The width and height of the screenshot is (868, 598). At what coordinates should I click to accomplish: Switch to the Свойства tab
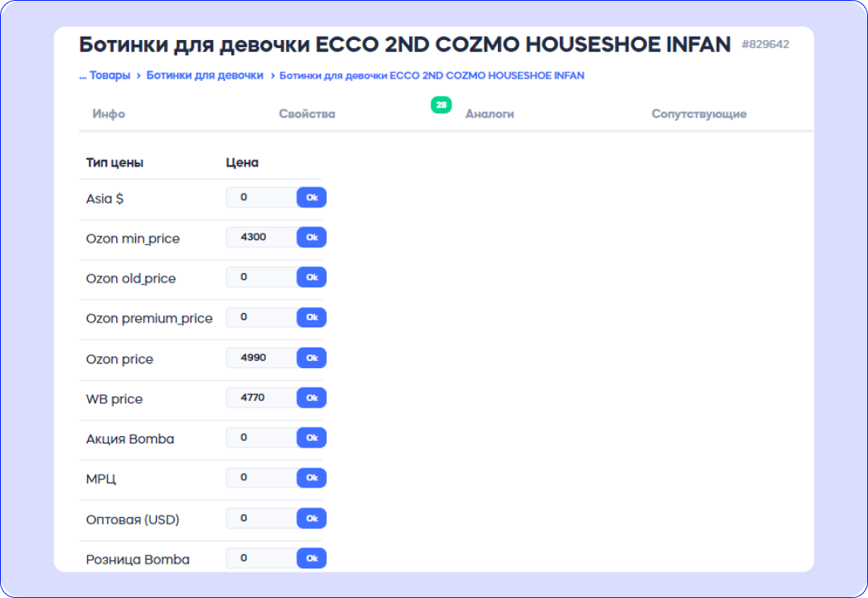(307, 114)
